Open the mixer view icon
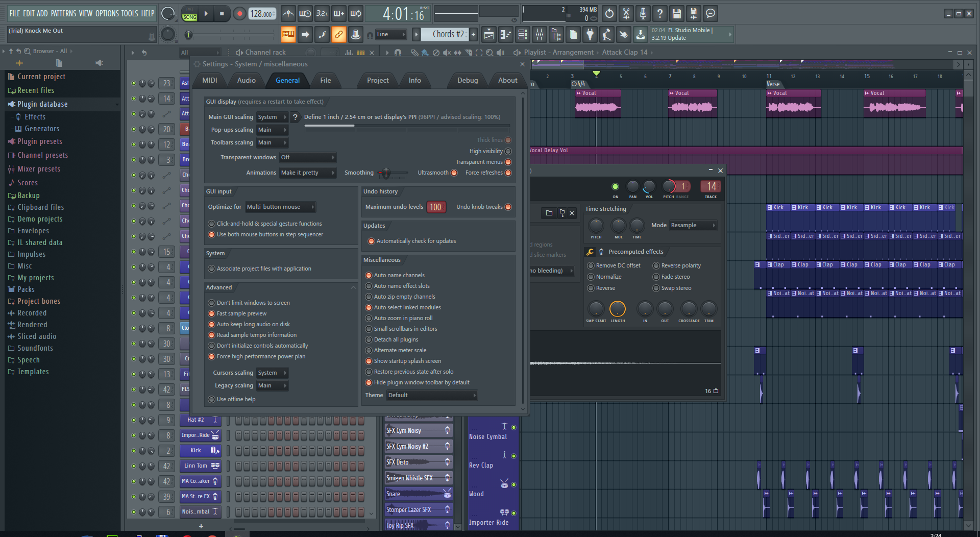The height and width of the screenshot is (537, 980). 540,35
